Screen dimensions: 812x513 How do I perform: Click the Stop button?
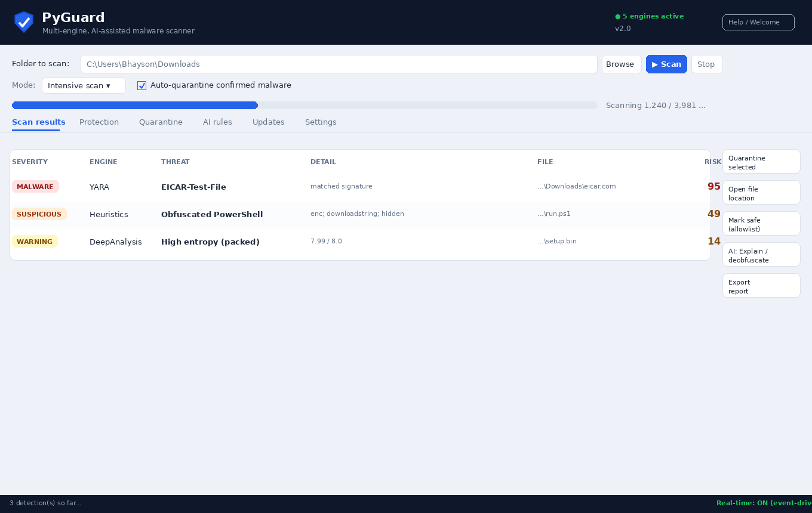pos(707,64)
